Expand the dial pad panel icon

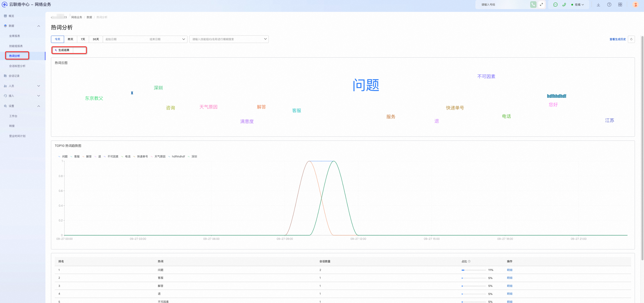tap(541, 5)
